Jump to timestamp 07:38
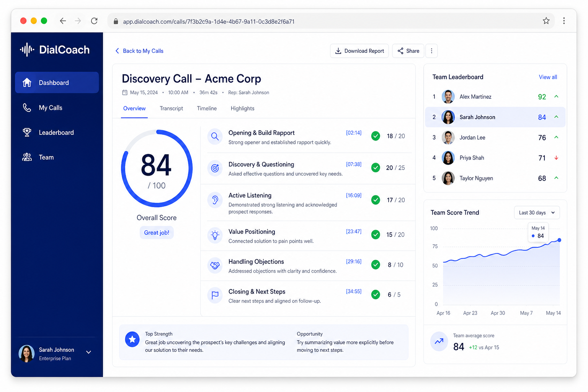Image resolution: width=588 pixels, height=392 pixels. [354, 164]
